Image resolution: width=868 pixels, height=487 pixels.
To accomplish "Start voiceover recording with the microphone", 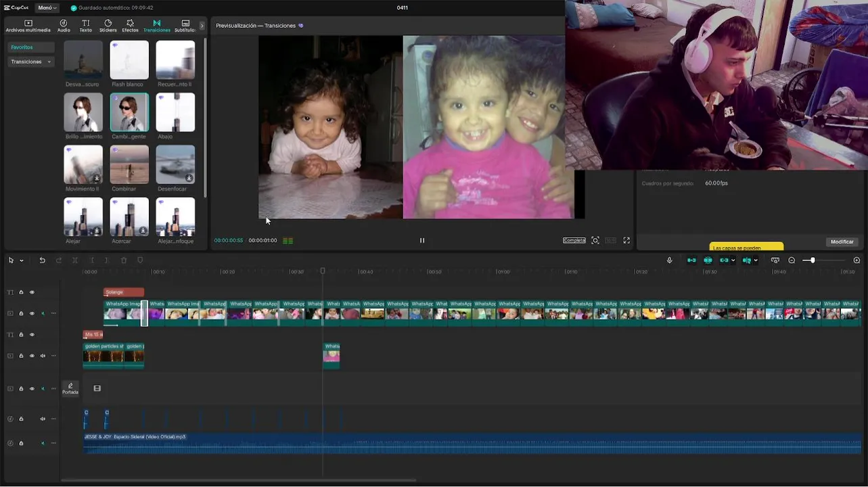I will pos(670,260).
